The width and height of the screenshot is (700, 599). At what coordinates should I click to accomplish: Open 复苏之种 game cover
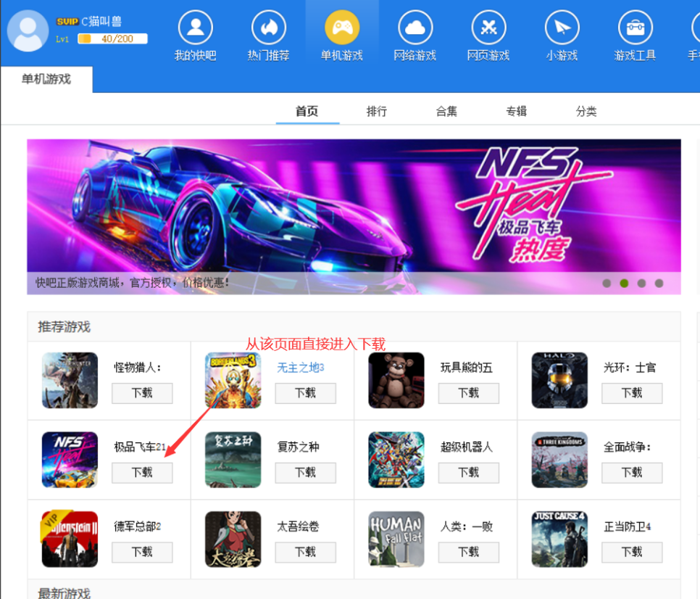click(x=233, y=460)
